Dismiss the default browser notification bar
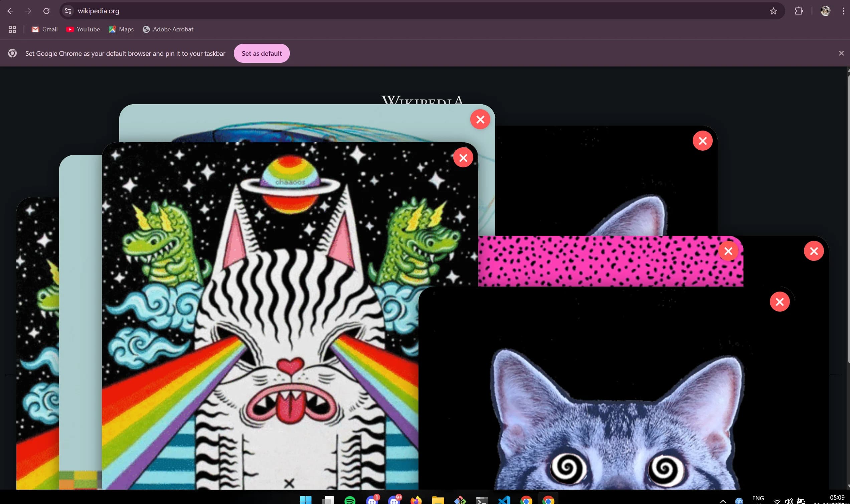 [x=841, y=53]
